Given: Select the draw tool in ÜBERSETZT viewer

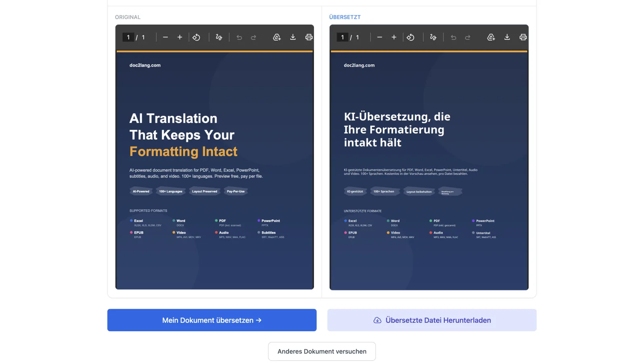Looking at the screenshot, I should coord(433,37).
